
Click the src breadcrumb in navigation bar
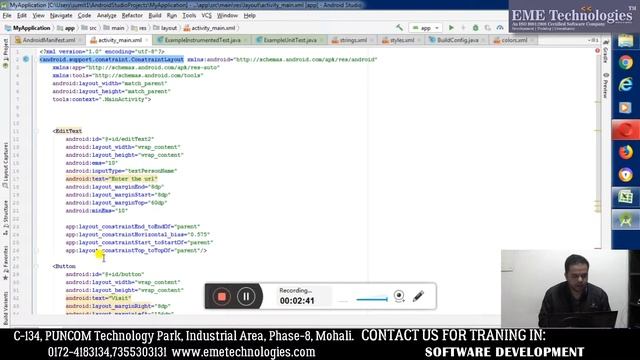pos(89,28)
